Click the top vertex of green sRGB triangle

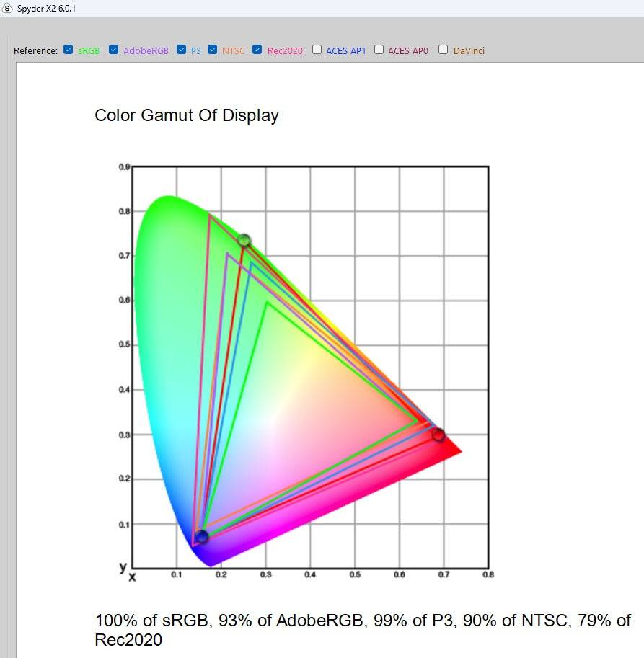click(268, 302)
